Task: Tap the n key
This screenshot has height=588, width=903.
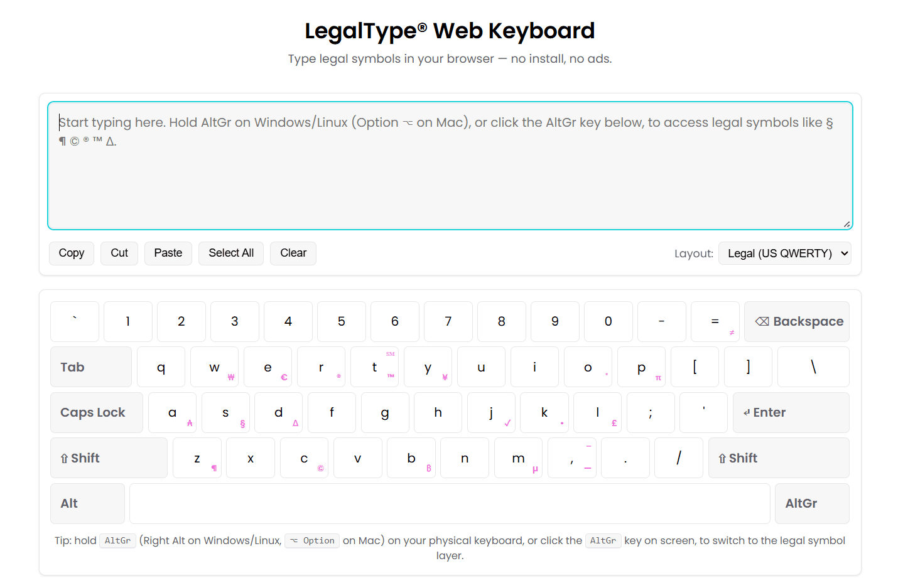Action: [465, 458]
